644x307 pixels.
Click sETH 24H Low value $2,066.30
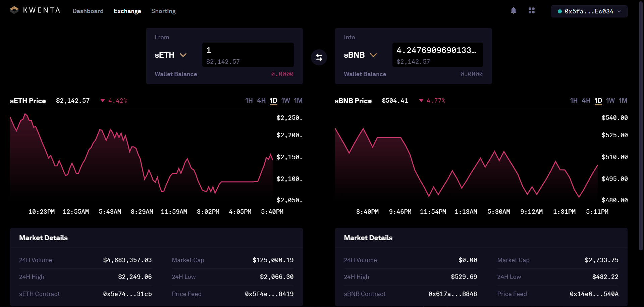(277, 277)
